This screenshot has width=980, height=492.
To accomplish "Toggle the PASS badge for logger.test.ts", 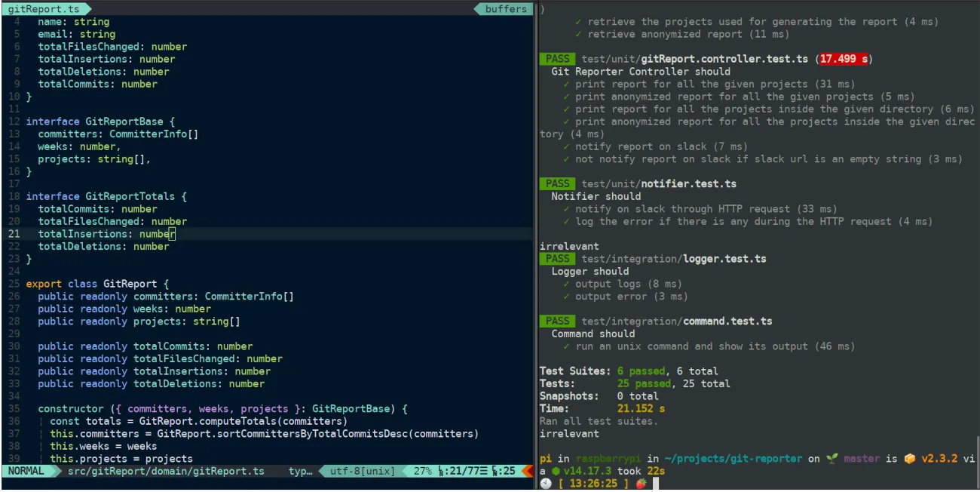I will click(557, 258).
